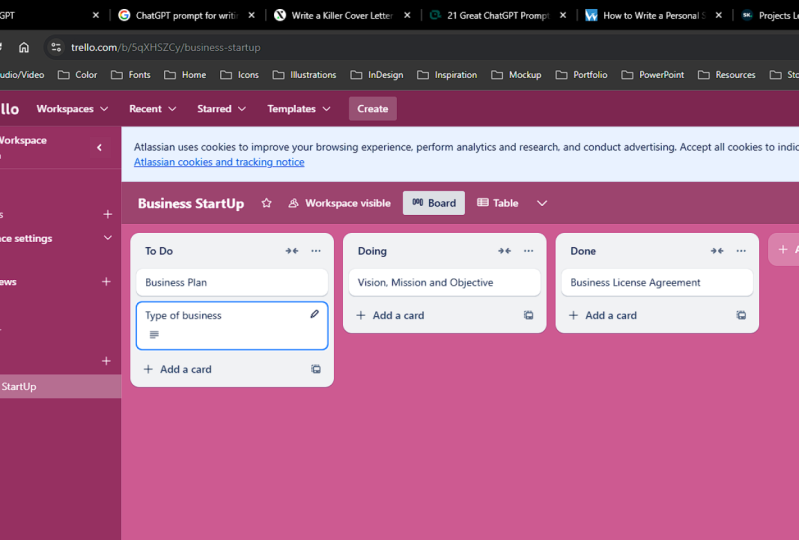Close the How to Write a Personal tab

tap(718, 15)
